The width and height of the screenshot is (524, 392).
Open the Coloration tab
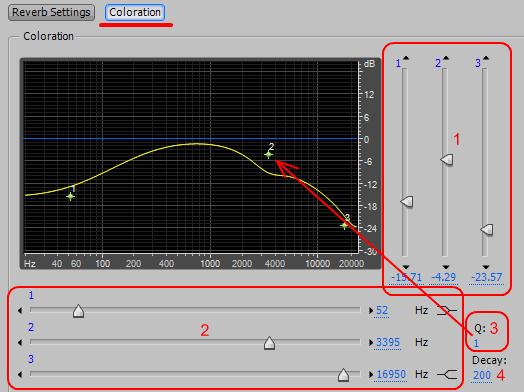135,12
